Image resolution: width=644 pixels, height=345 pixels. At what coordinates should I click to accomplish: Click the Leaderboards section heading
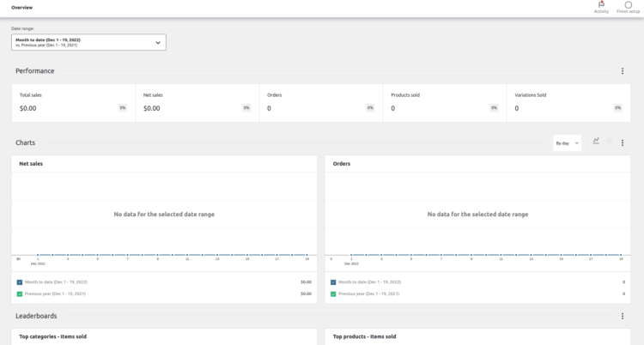(36, 316)
